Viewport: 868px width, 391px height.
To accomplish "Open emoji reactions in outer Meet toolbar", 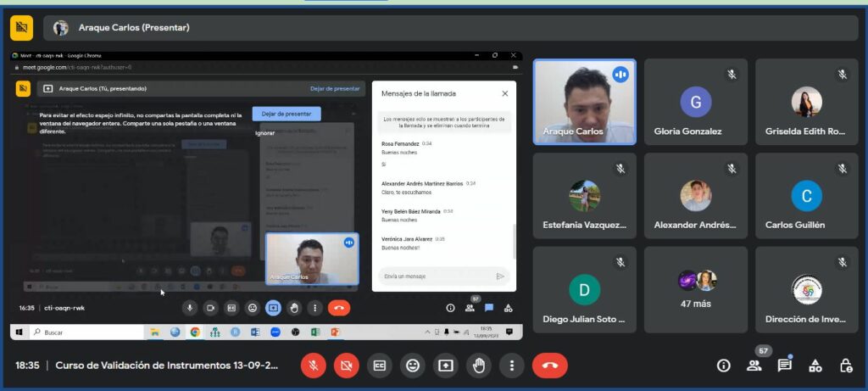I will tap(413, 366).
